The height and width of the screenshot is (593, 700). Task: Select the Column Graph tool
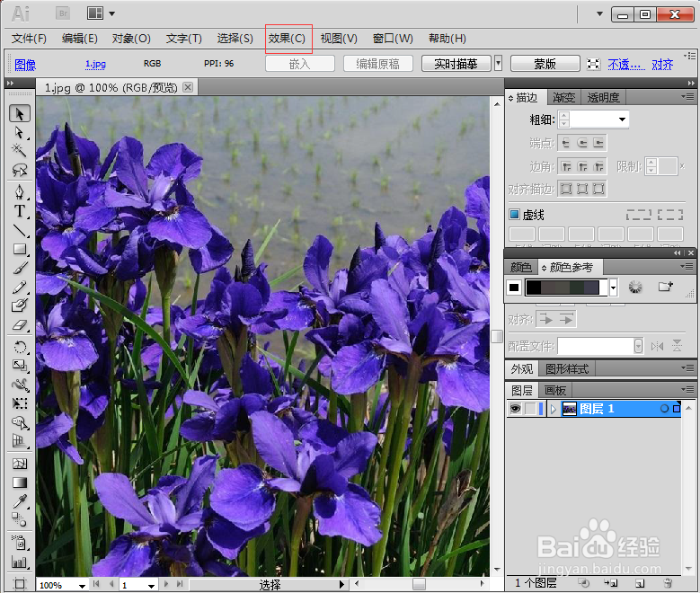(19, 562)
